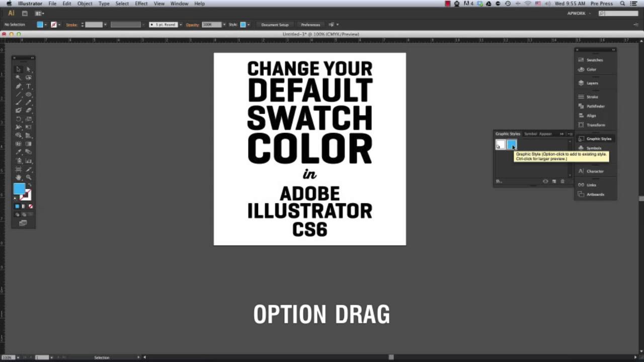The height and width of the screenshot is (362, 644).
Task: Open the Fill color dropdown in Control bar
Action: (x=46, y=25)
